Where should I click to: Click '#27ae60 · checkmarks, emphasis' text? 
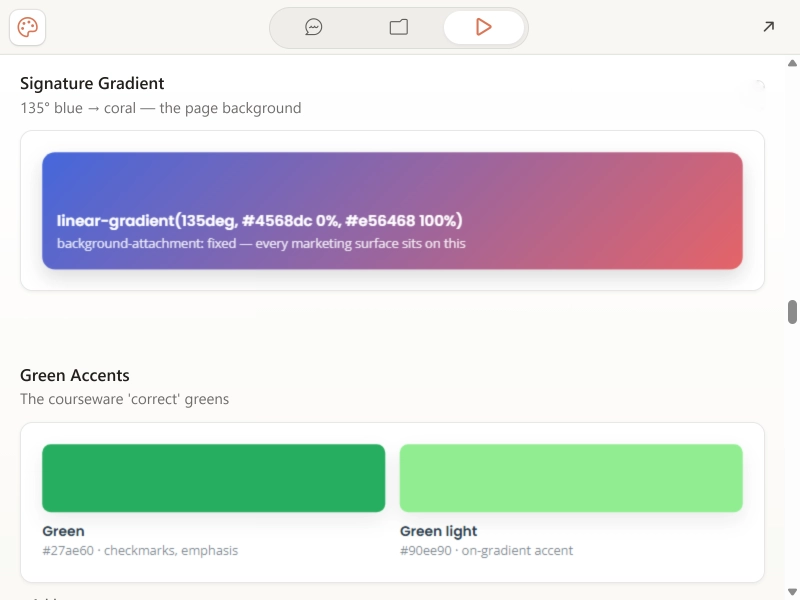pos(140,551)
